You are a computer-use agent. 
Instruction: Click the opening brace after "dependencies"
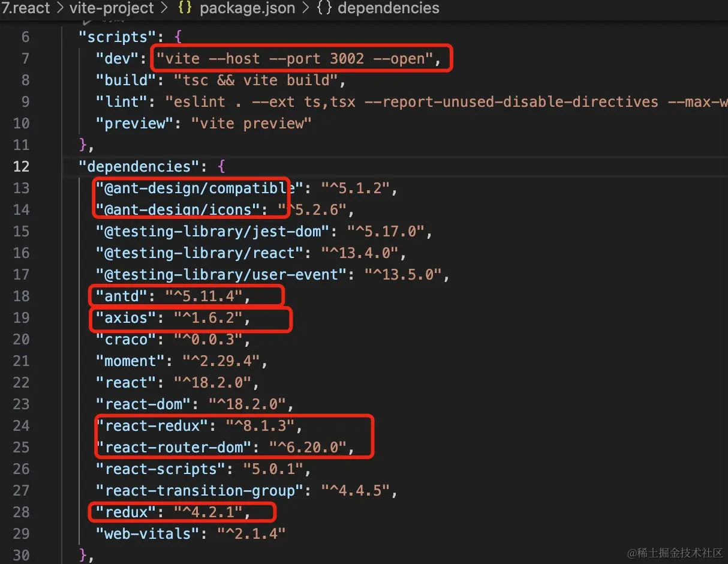220,166
